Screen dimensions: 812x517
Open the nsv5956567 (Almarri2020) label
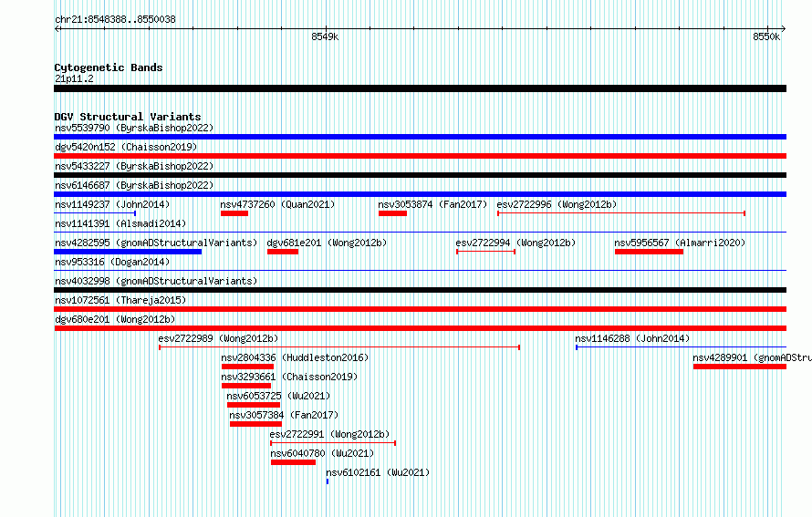click(x=680, y=243)
